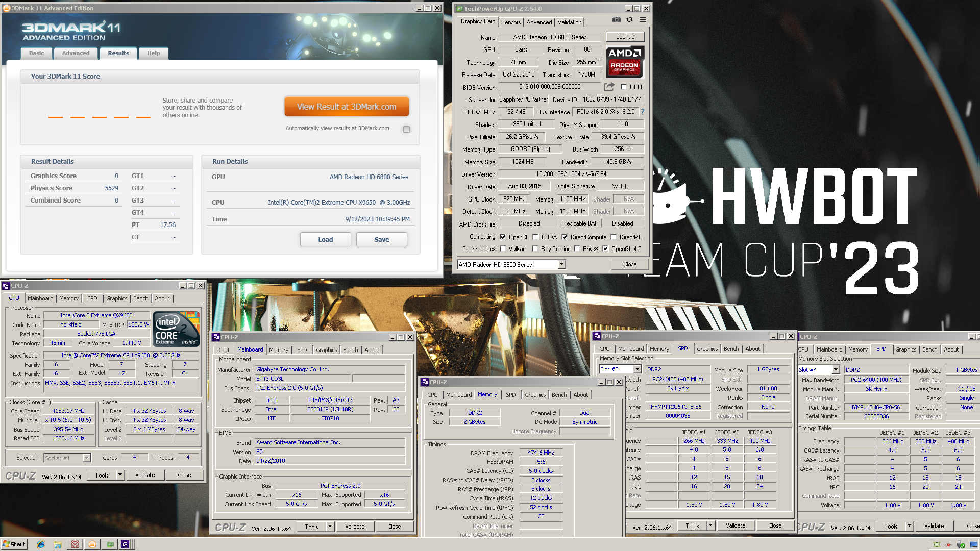Open the Slot #2 memory slot dropdown

tap(637, 369)
